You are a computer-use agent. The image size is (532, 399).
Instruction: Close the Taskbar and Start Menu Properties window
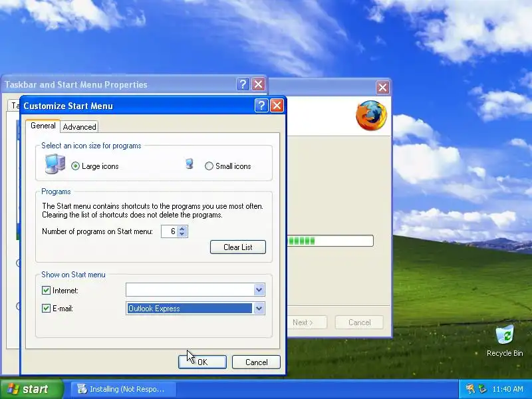(258, 84)
